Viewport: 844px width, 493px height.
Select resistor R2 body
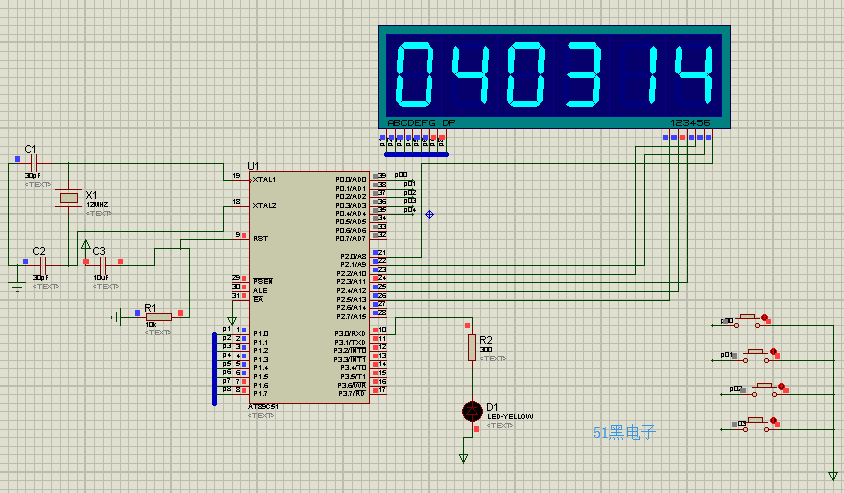[x=472, y=347]
